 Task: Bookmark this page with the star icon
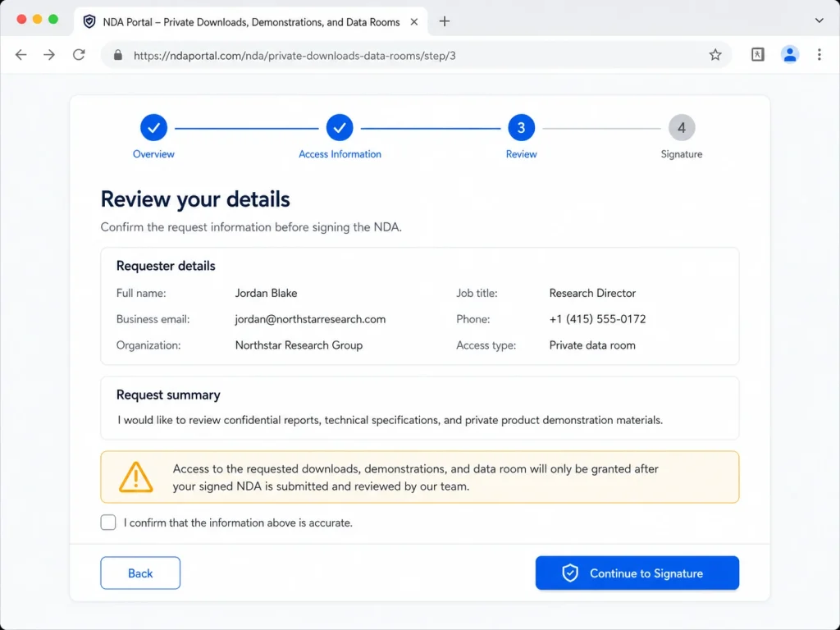(715, 55)
